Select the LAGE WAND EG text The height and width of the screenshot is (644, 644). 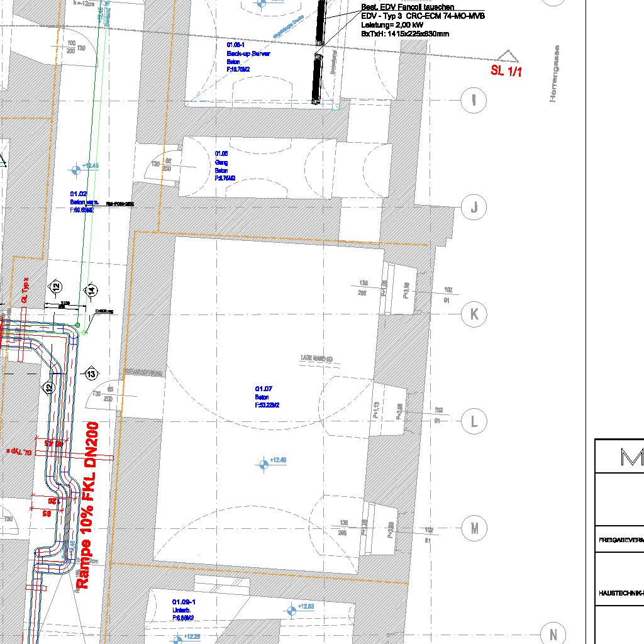(x=317, y=358)
